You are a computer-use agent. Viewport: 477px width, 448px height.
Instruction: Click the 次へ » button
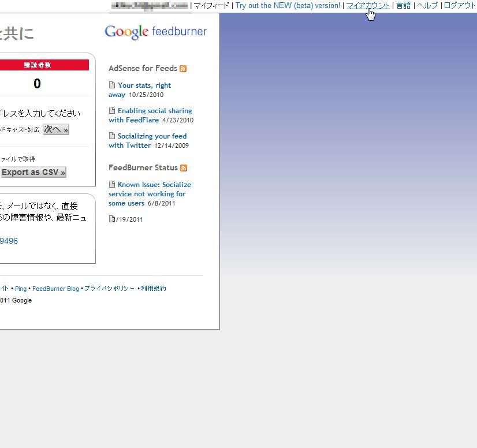56,129
